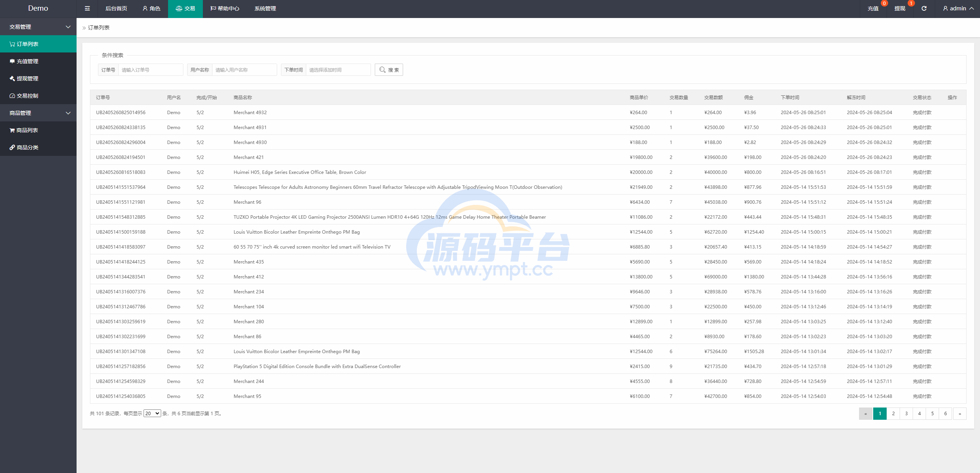Viewport: 980px width, 473px height.
Task: Click the refresh icon in top bar
Action: click(x=924, y=8)
